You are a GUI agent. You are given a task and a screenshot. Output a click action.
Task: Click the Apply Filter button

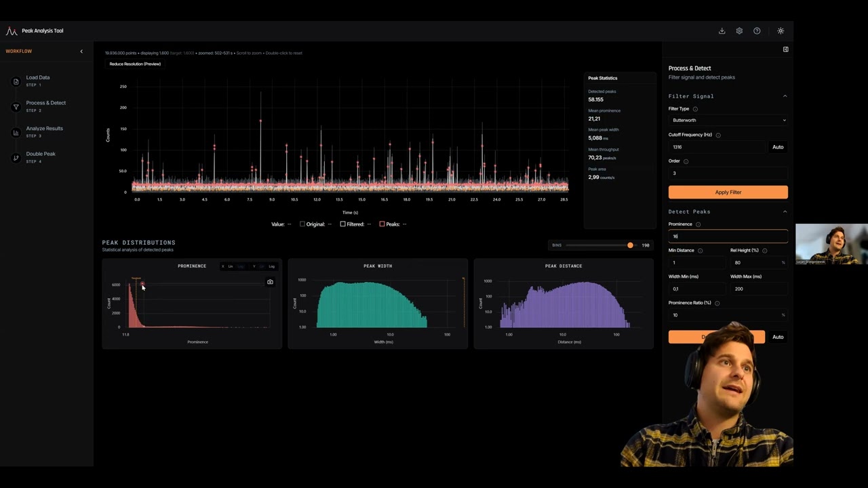(x=728, y=192)
